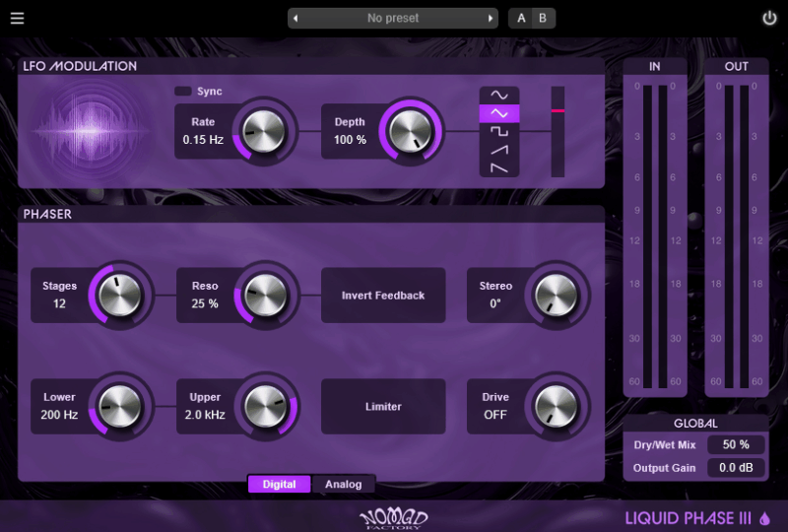
Task: Select the ramp-up sawtooth LFO waveform
Action: (x=499, y=150)
